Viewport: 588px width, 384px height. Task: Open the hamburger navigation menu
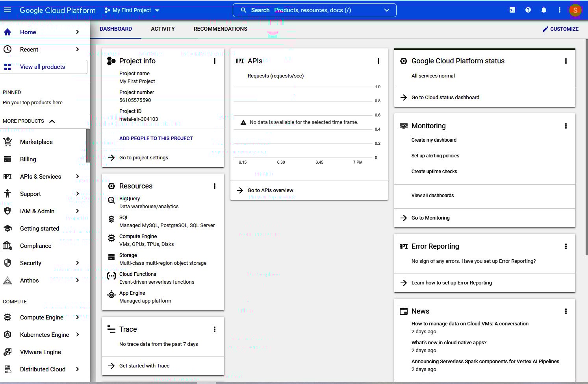7,10
